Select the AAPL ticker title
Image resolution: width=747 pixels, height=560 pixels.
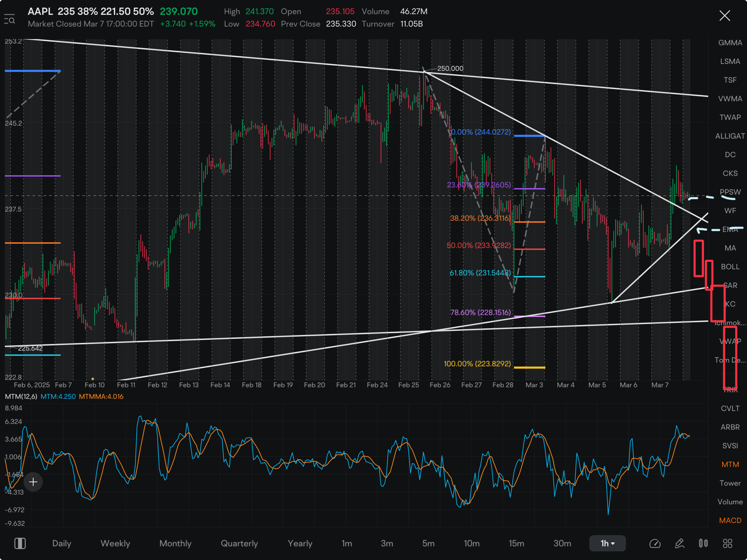coord(40,11)
